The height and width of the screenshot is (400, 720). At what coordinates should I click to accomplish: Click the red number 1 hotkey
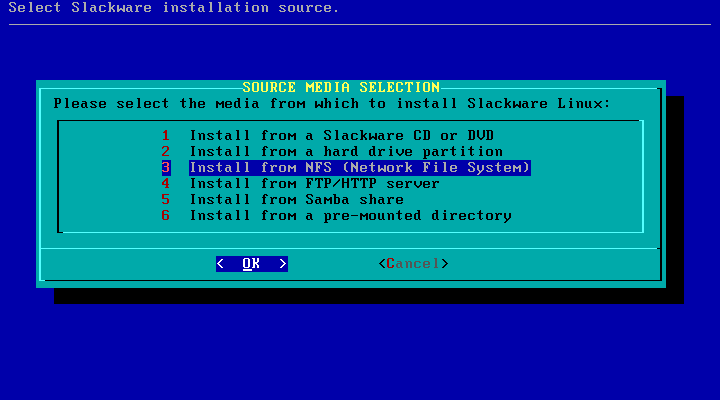[166, 135]
